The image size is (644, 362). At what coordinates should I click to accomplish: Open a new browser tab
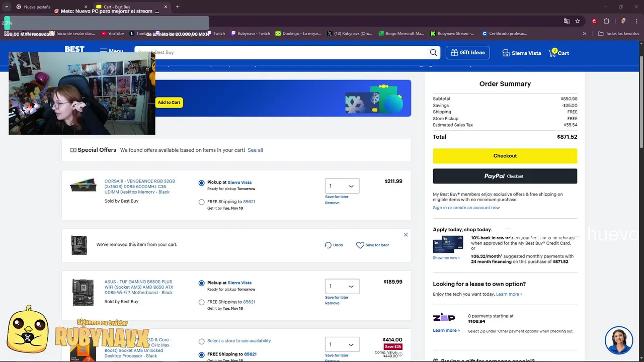point(178,7)
